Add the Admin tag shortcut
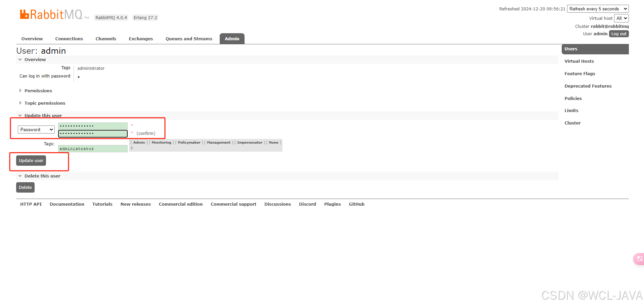 click(139, 143)
